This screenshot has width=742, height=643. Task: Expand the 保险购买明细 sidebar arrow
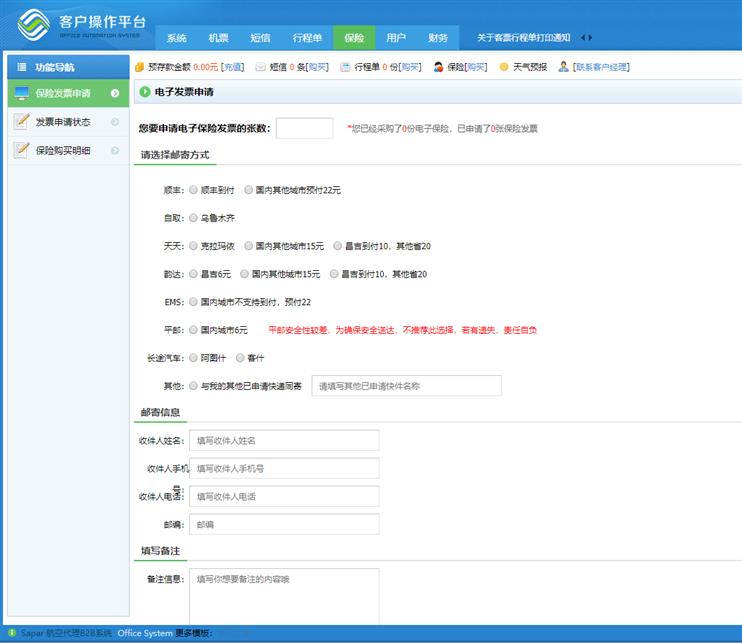pyautogui.click(x=115, y=150)
